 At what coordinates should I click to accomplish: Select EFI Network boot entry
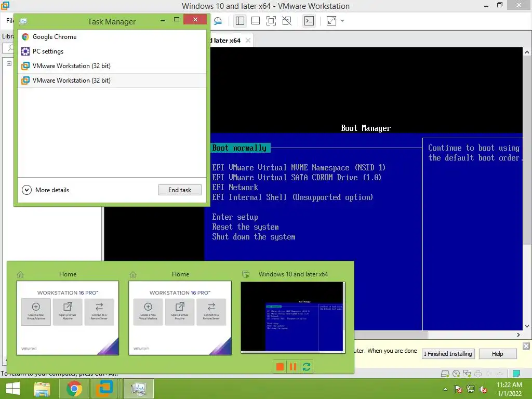(235, 187)
